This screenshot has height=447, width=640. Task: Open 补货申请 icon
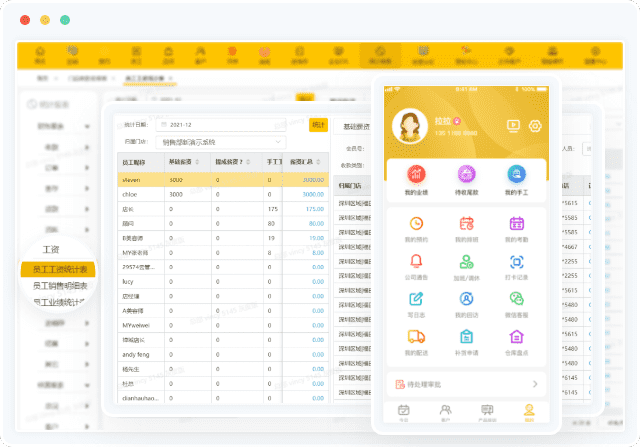tap(466, 337)
